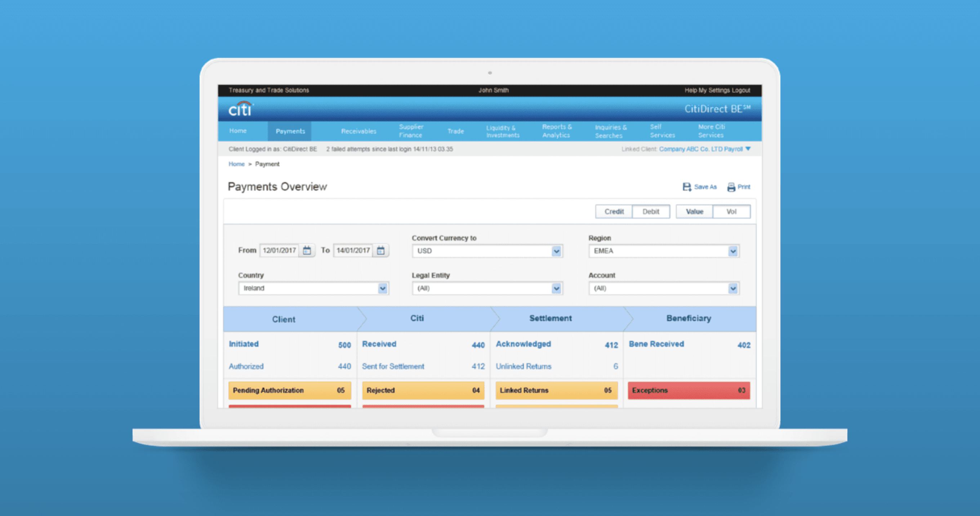
Task: Click the Payments Overview heading
Action: [277, 186]
